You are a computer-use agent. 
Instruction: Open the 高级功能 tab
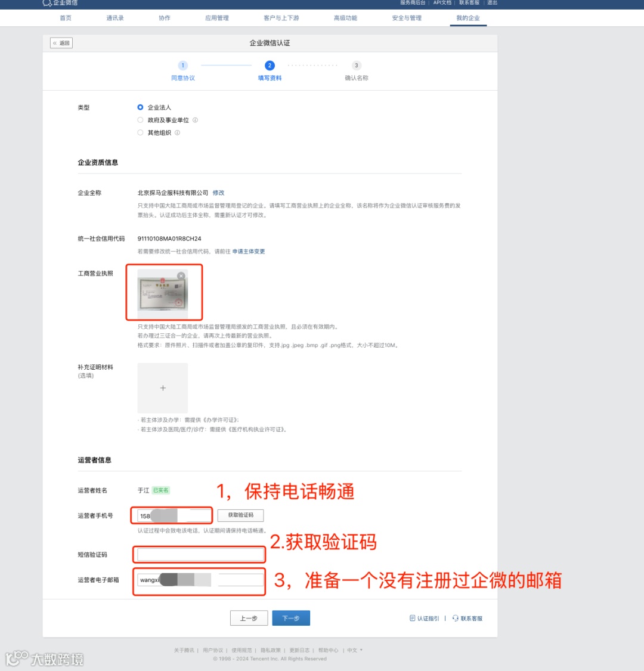coord(345,18)
